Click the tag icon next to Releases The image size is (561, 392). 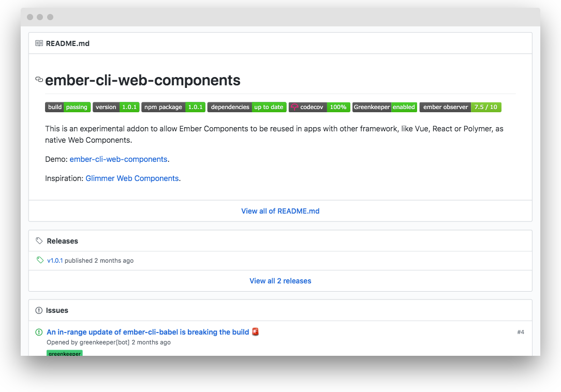(x=39, y=240)
